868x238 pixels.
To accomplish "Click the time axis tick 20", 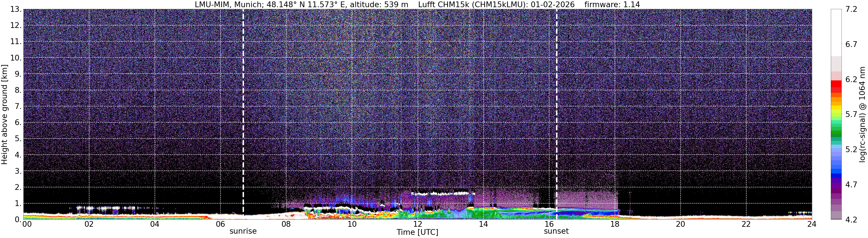I will [680, 224].
